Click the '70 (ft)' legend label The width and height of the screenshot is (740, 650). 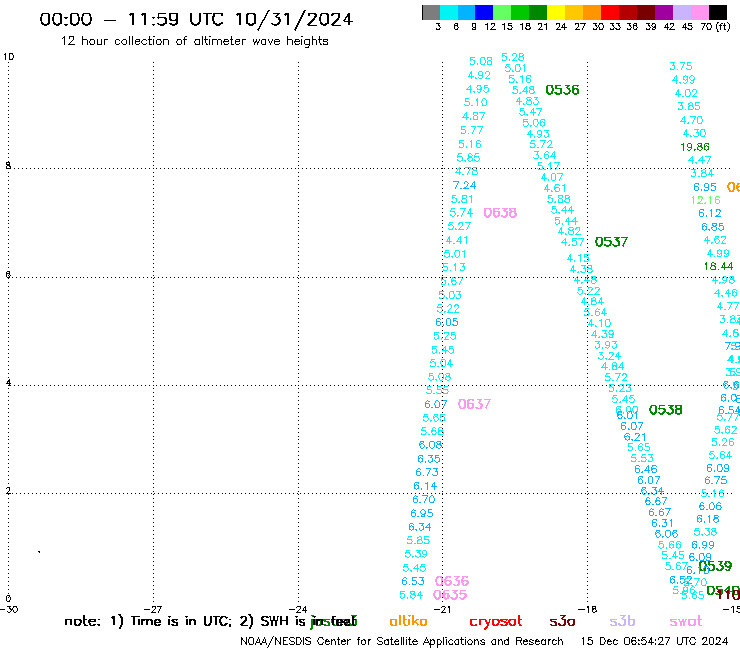point(715,27)
